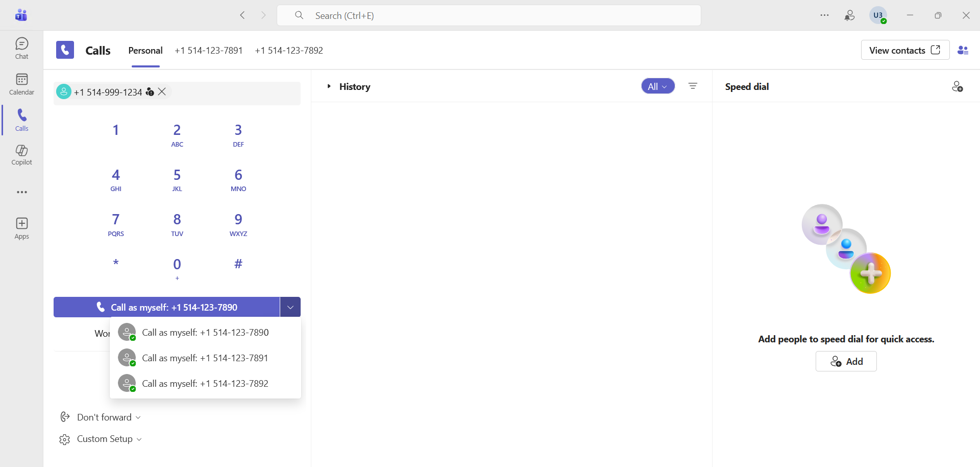Switch to the +1 514-123-7891 tab
The width and height of the screenshot is (980, 467).
[209, 51]
